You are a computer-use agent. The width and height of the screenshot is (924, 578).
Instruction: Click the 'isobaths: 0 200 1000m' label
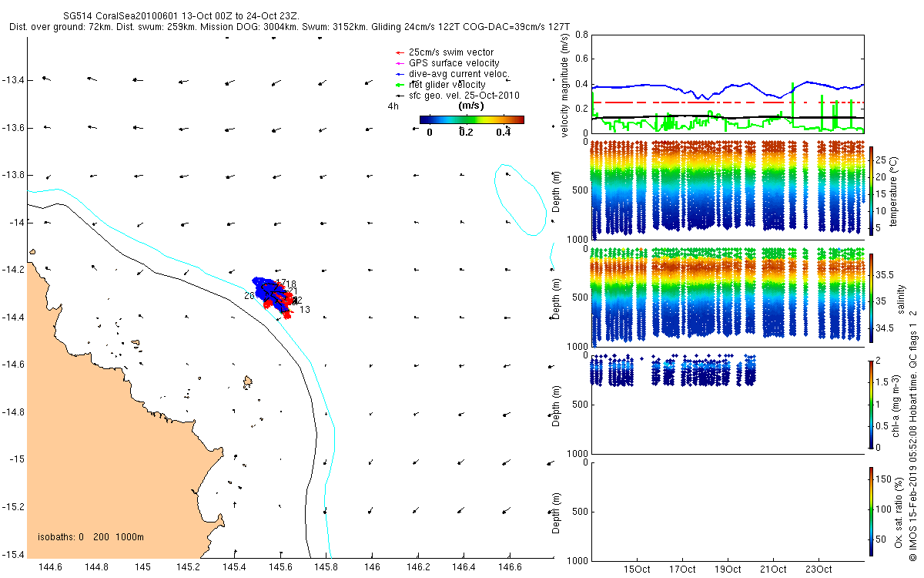91,537
